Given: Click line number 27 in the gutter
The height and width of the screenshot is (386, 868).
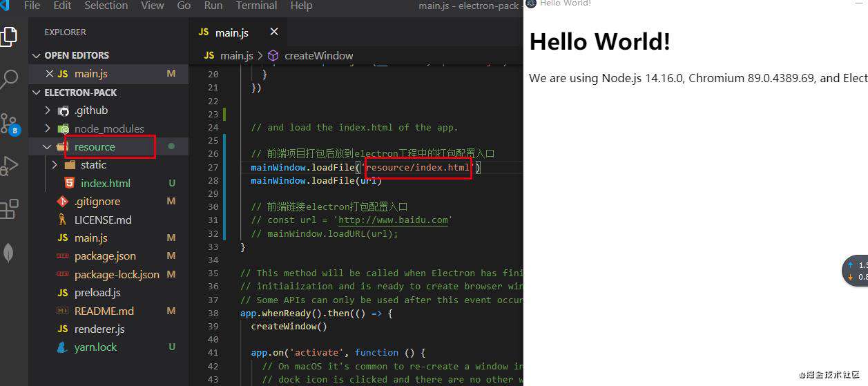Looking at the screenshot, I should tap(212, 167).
